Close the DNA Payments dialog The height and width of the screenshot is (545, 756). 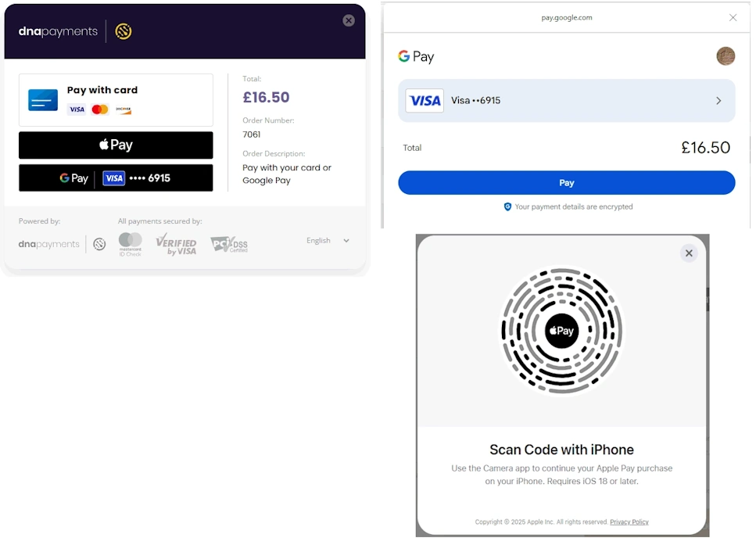point(349,21)
